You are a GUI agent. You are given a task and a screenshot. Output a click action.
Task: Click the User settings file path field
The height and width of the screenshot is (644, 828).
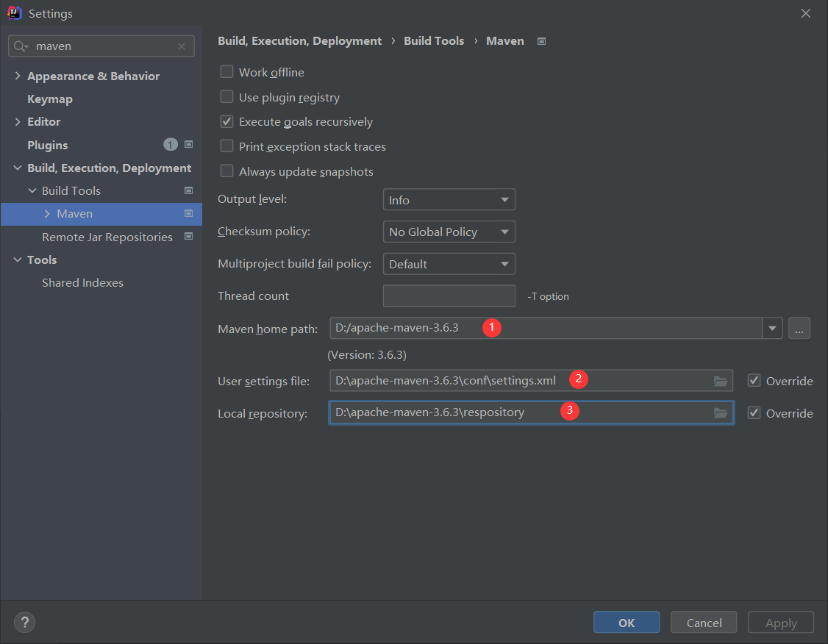(x=531, y=381)
